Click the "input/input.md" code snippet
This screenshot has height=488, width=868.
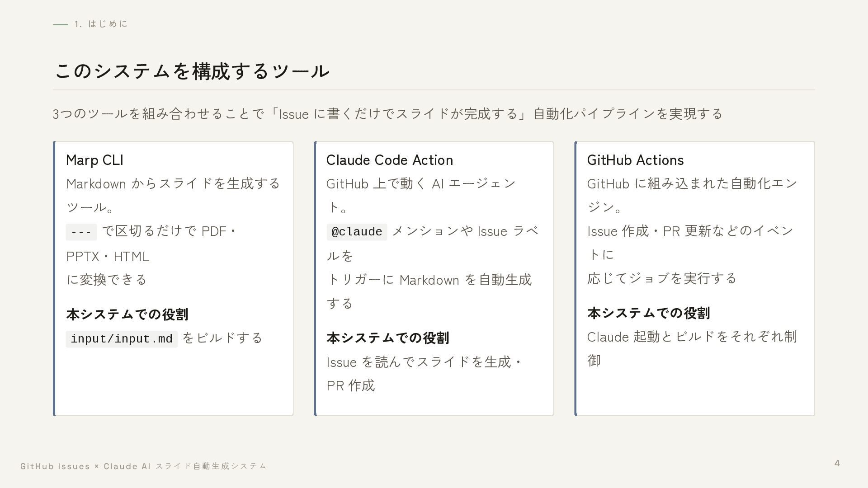click(x=122, y=339)
